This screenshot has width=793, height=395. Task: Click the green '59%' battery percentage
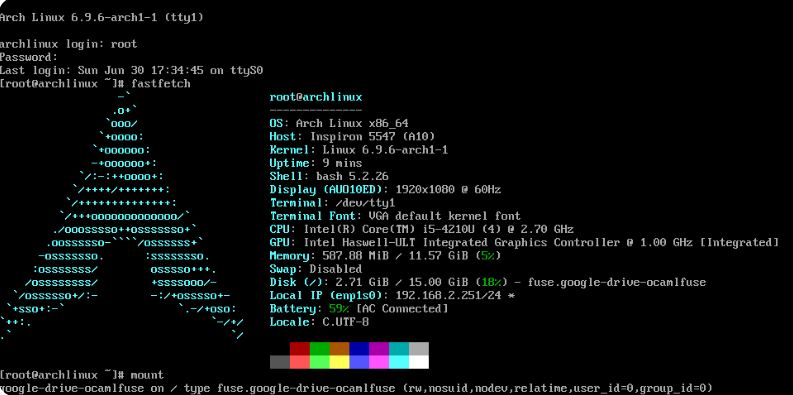click(x=339, y=309)
